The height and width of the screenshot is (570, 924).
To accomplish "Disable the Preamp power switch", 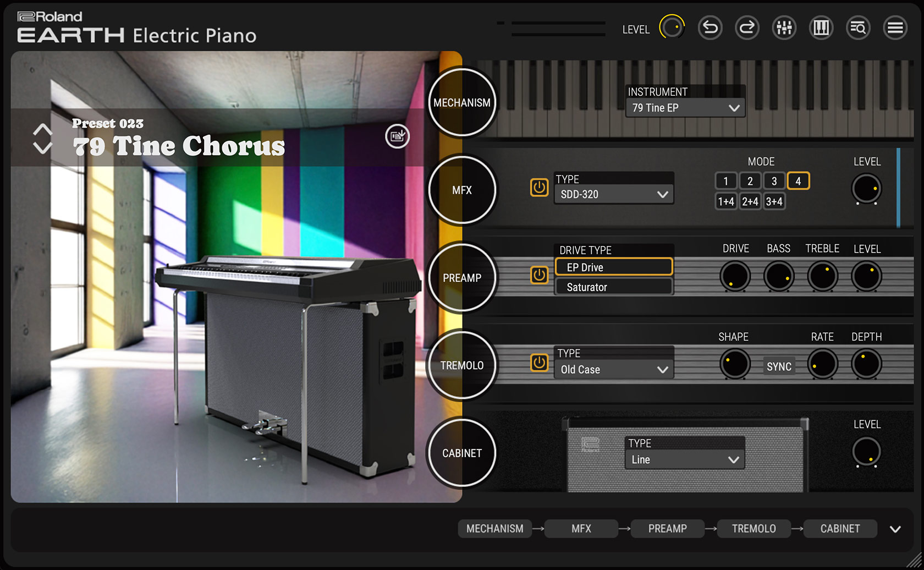I will click(x=539, y=275).
